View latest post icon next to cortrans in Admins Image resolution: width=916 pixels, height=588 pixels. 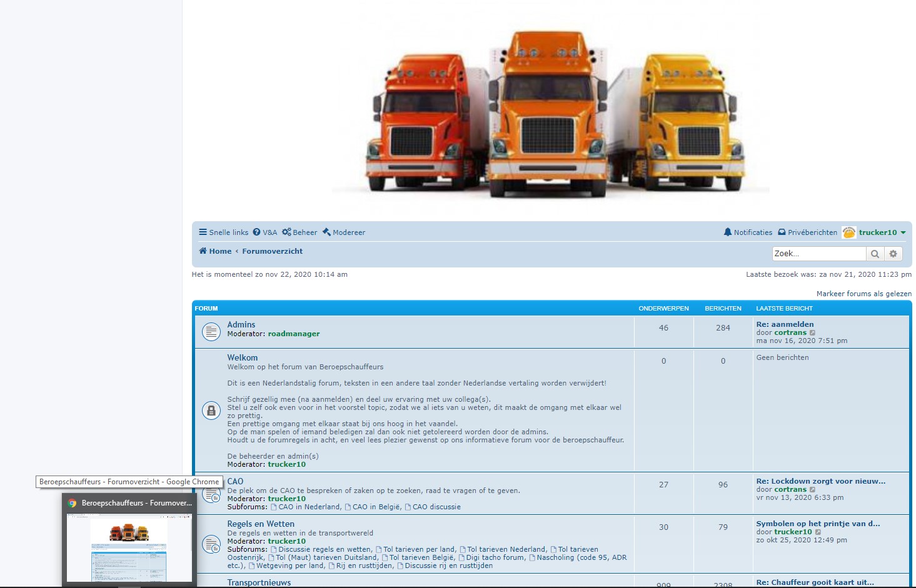[x=813, y=333]
